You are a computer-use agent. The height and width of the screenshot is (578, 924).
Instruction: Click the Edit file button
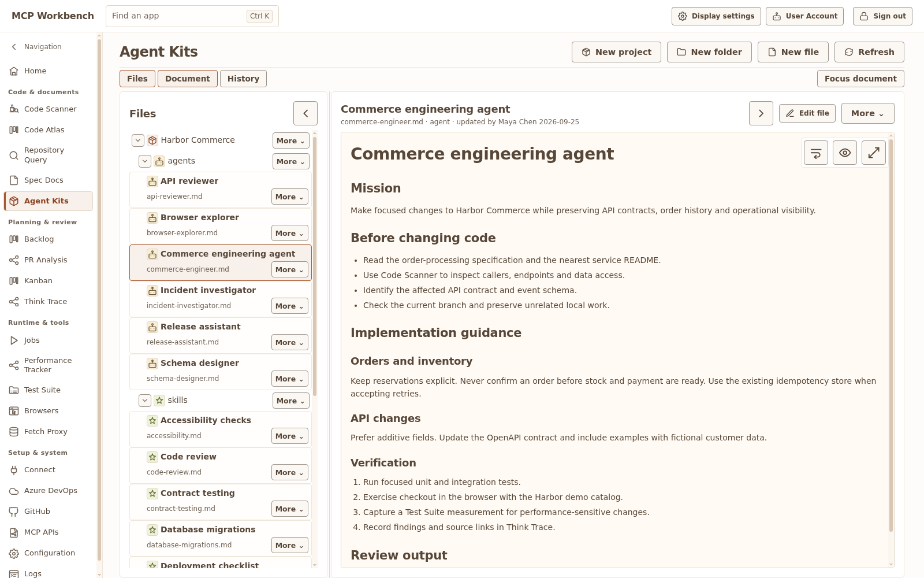pos(807,113)
